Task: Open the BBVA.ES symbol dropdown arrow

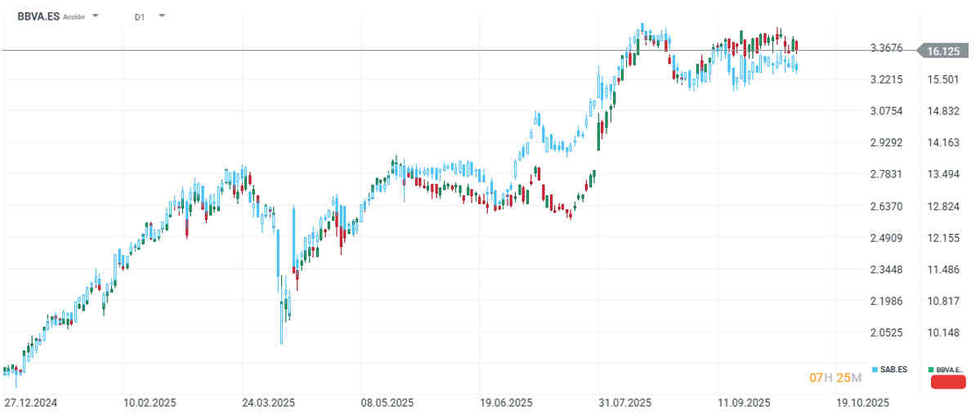Action: click(96, 16)
